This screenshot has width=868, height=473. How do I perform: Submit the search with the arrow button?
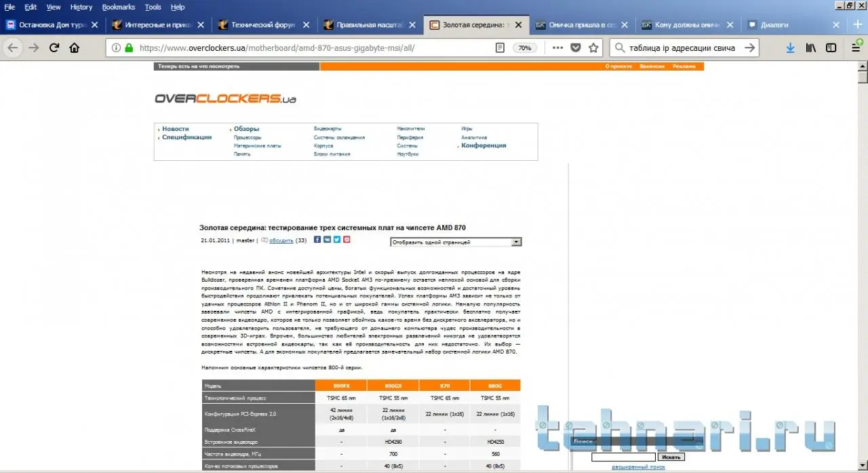coord(749,48)
